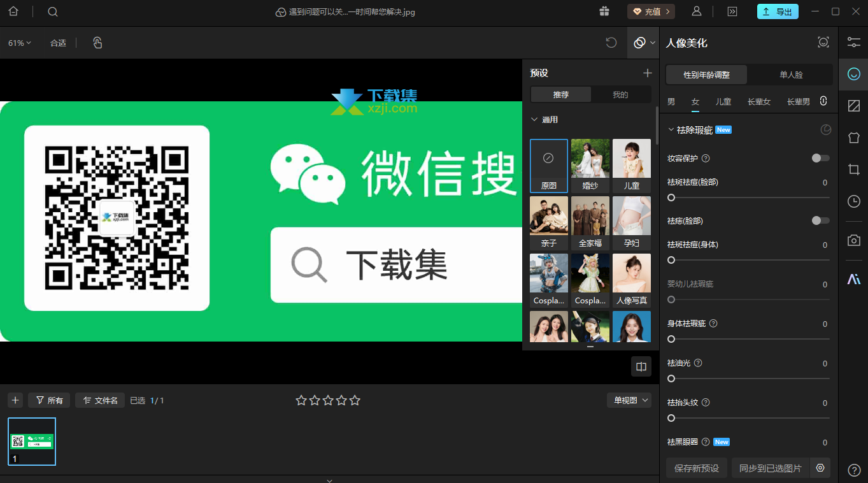Click the 导出 export button
This screenshot has height=483, width=868.
coord(778,11)
